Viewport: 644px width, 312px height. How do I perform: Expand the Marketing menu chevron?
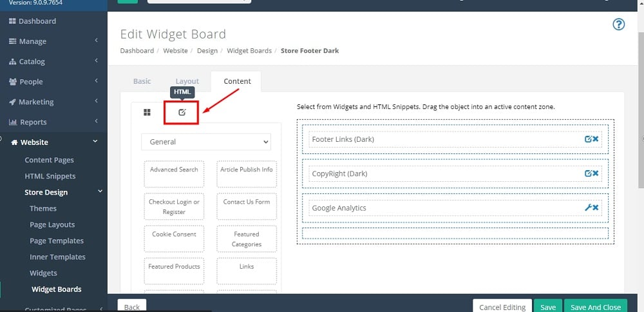click(x=96, y=101)
